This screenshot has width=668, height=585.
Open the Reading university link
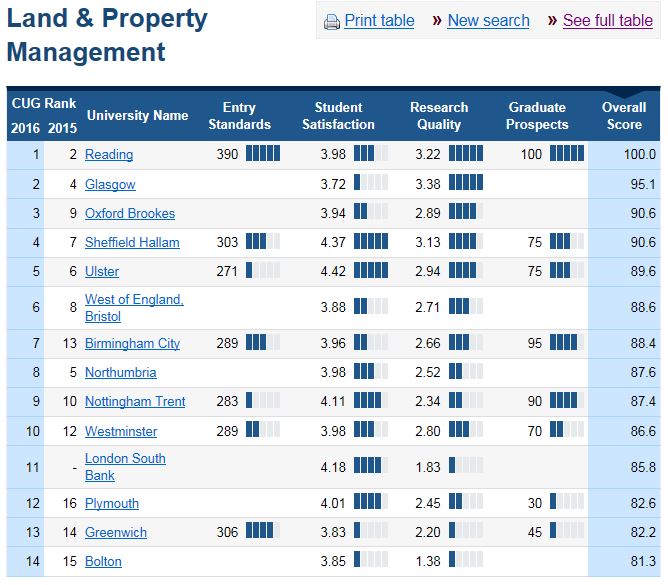click(109, 154)
